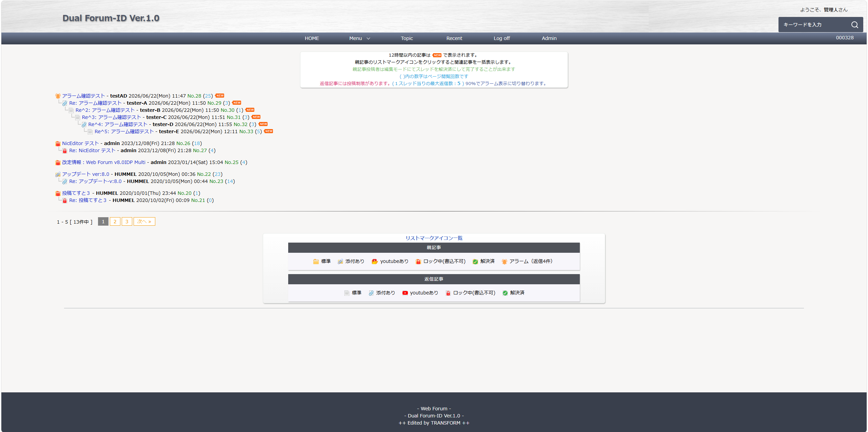868x432 pixels.
Task: Click lock icon beside Re: NicEditor テスト
Action: pos(65,151)
